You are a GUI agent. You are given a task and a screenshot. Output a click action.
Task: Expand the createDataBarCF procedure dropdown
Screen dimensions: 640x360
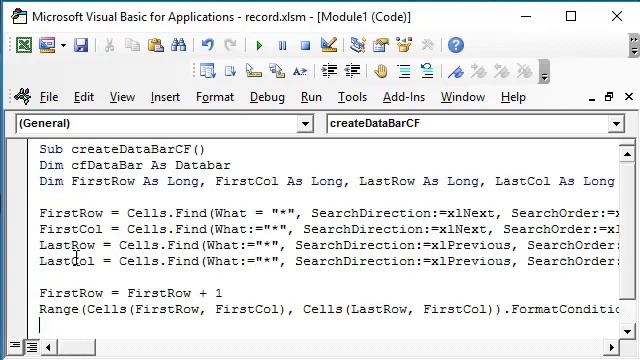click(x=616, y=124)
